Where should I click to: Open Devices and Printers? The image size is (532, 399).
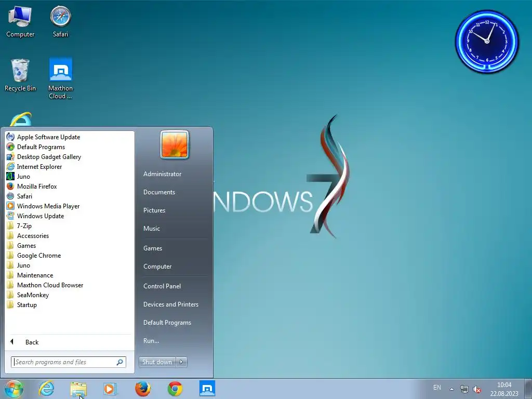click(x=170, y=304)
